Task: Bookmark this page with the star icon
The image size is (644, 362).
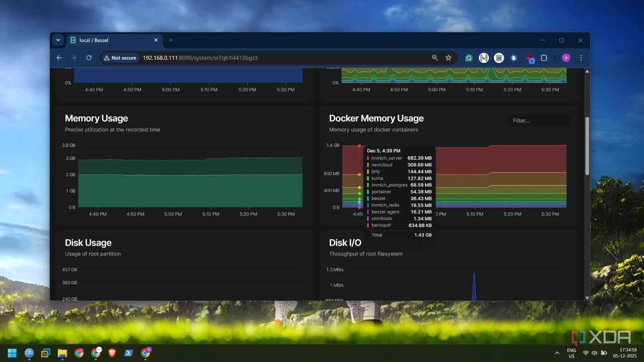Action: (x=448, y=58)
